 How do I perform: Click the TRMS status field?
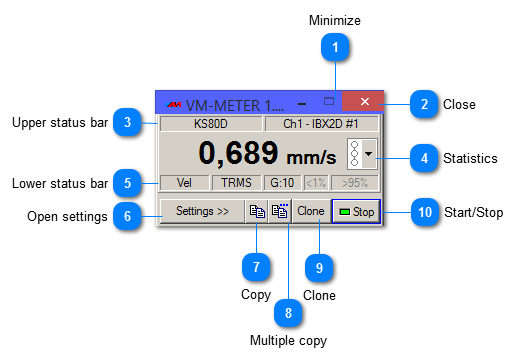point(236,183)
